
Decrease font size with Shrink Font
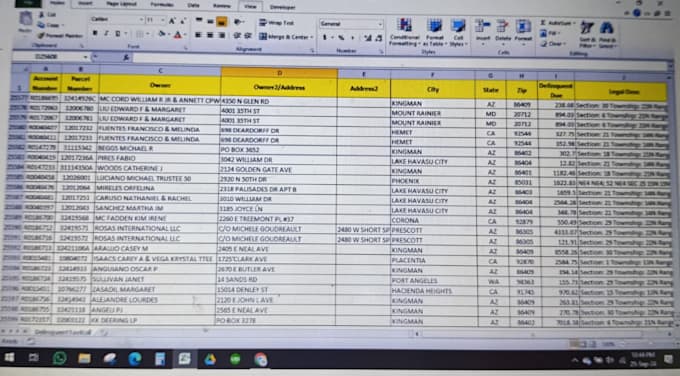[183, 20]
